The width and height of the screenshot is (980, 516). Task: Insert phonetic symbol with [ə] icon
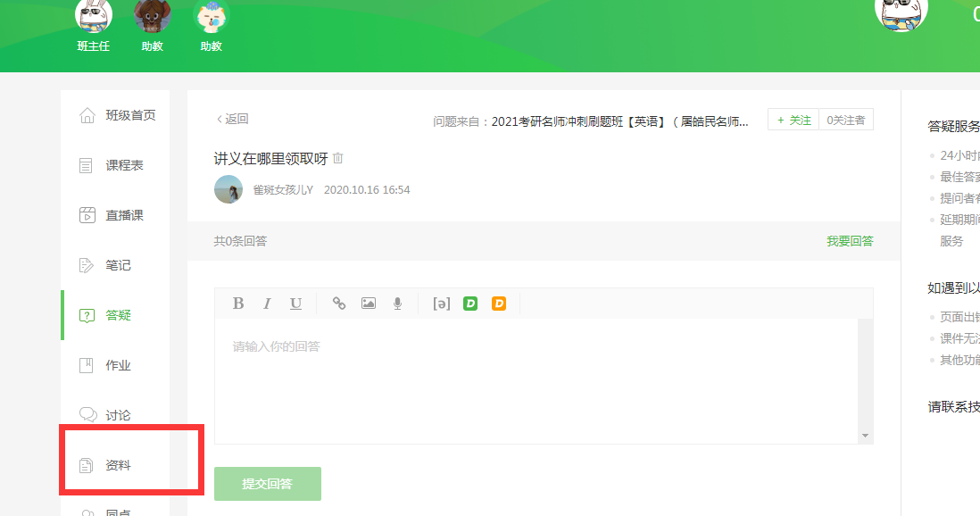441,304
